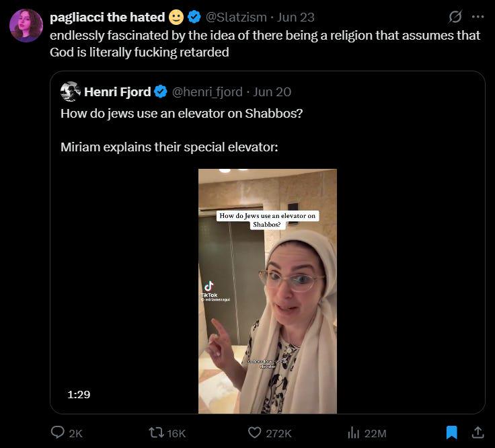Open the reply icon with 2K comments
The height and width of the screenshot is (448, 495).
pos(57,433)
